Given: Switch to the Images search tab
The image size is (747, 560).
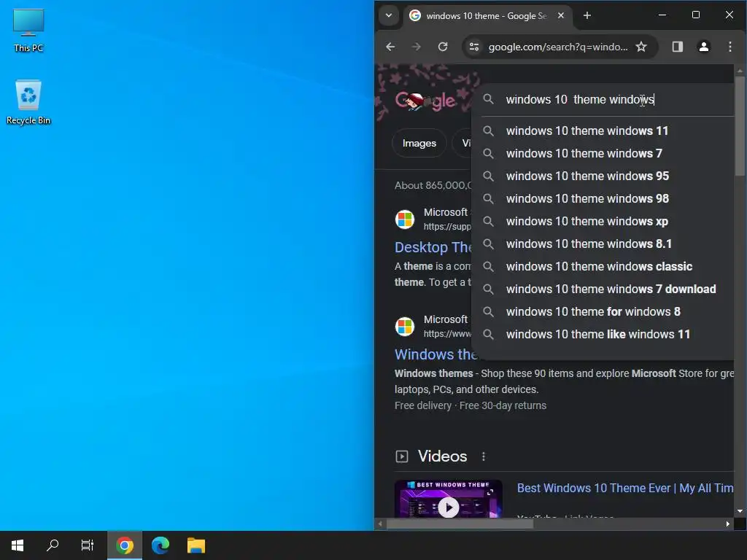Looking at the screenshot, I should pyautogui.click(x=419, y=144).
